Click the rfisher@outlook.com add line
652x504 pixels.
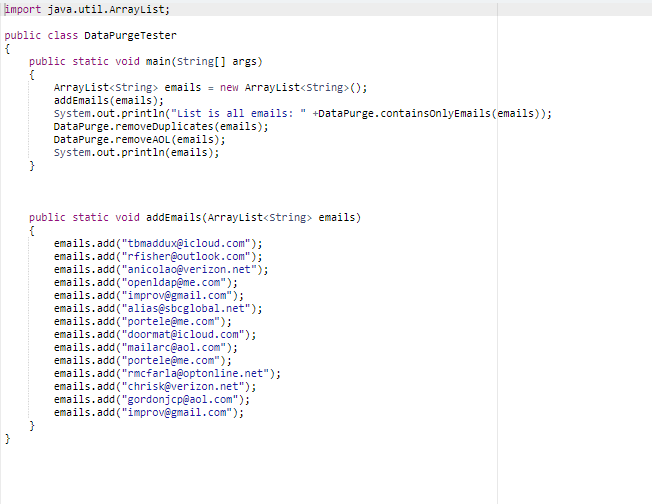click(x=158, y=257)
